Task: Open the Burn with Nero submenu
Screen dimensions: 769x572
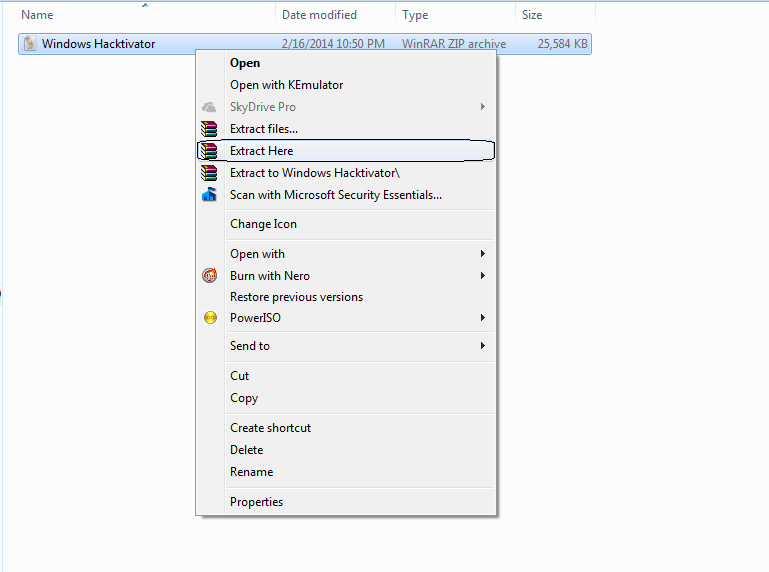Action: coord(346,276)
